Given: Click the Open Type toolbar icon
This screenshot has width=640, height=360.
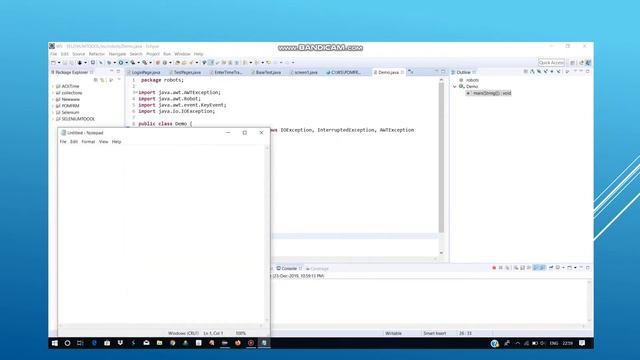Looking at the screenshot, I should click(177, 62).
